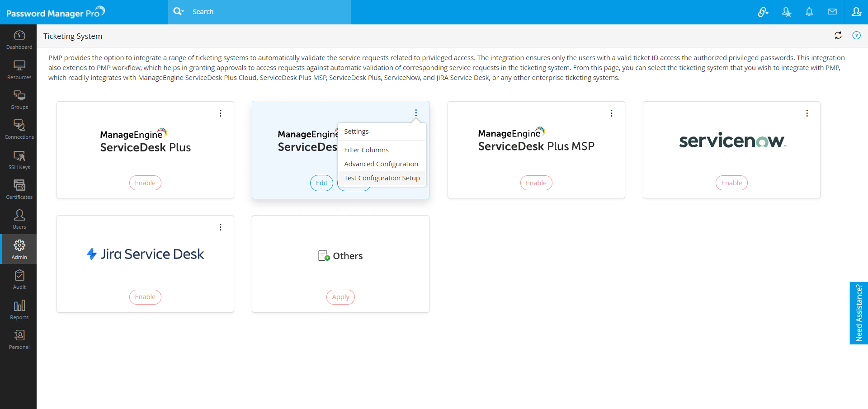
Task: Open three-dot menu on ServiceDesk Plus MSP card
Action: [x=612, y=113]
